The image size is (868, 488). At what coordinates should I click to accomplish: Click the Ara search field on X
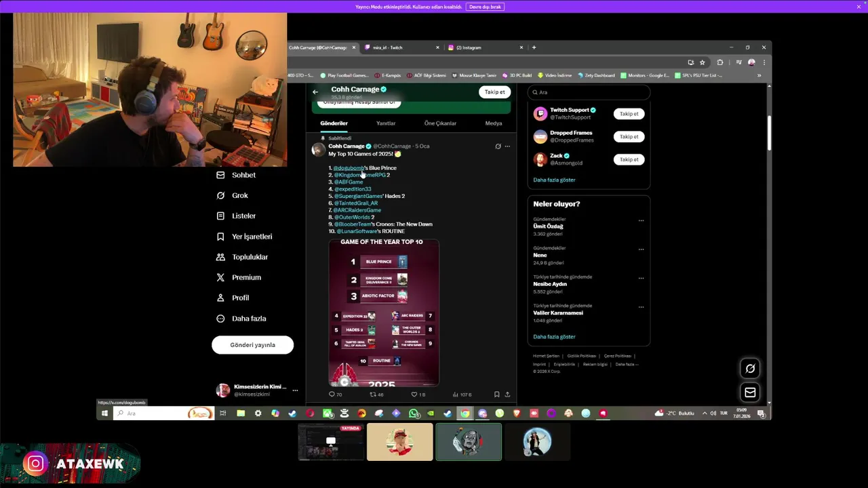pos(589,92)
